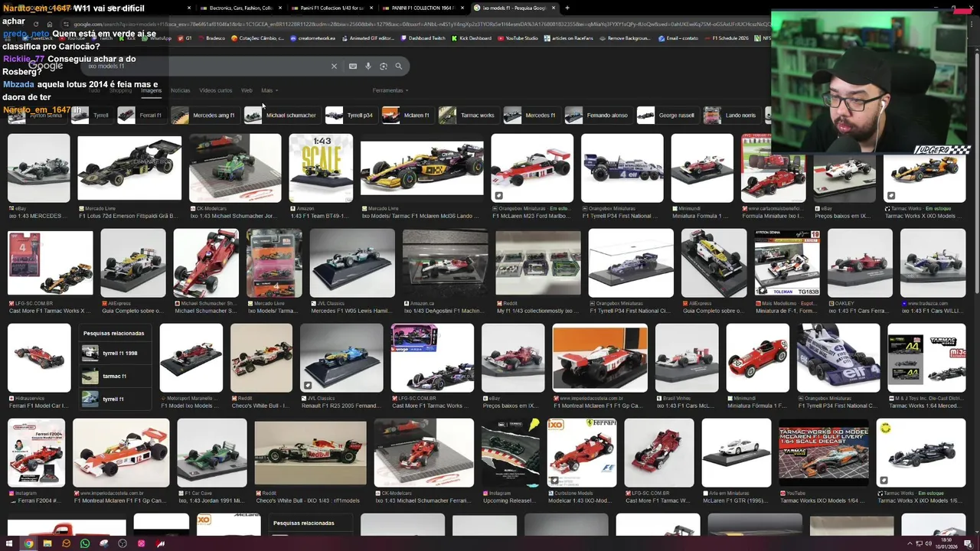Switch to PANINI F1 COLLECTION 1964 tab
The image size is (980, 551).
point(423,8)
